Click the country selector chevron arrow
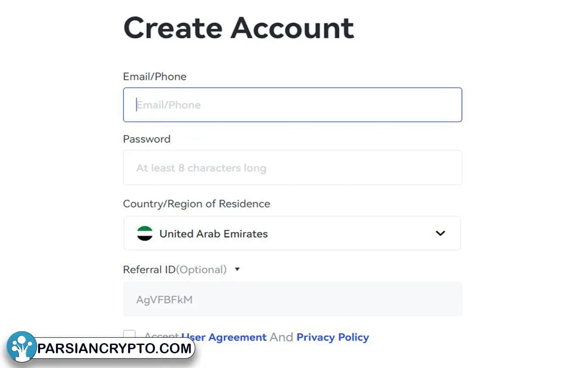Screen dimensions: 588x368 pos(441,234)
